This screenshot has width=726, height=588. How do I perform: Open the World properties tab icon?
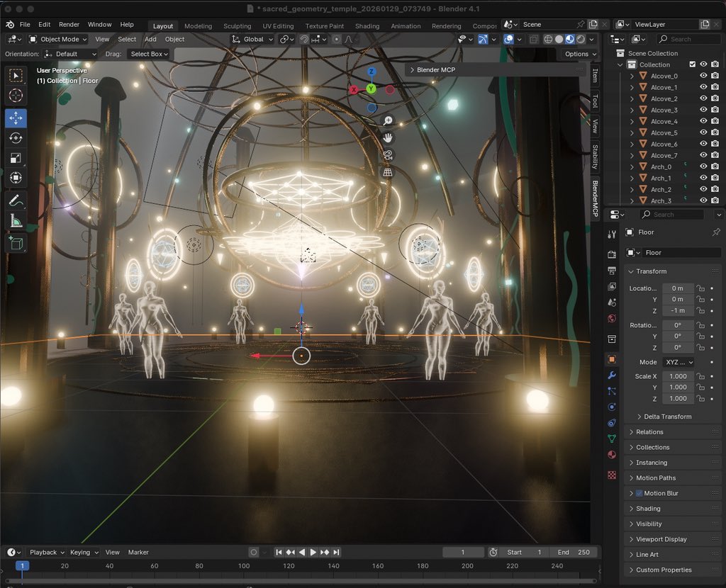point(612,318)
